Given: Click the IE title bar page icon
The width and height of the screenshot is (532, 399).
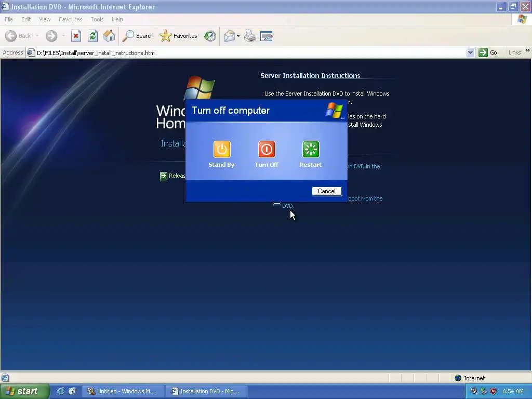Looking at the screenshot, I should point(5,6).
